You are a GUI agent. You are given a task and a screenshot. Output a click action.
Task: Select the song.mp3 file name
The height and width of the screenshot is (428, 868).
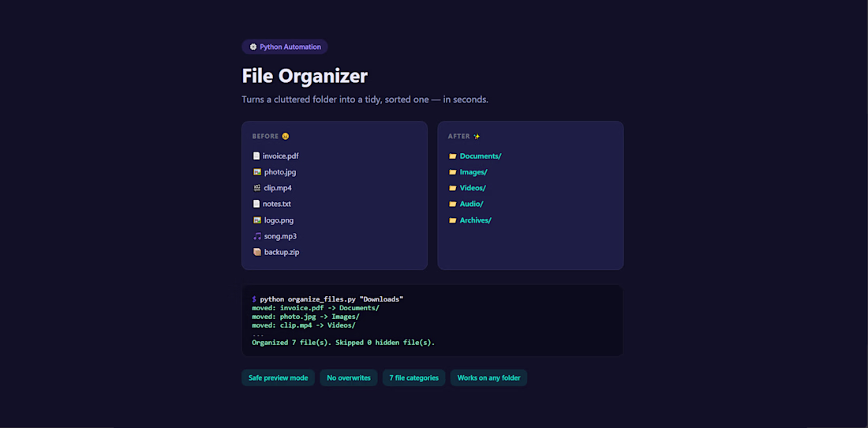pos(281,236)
